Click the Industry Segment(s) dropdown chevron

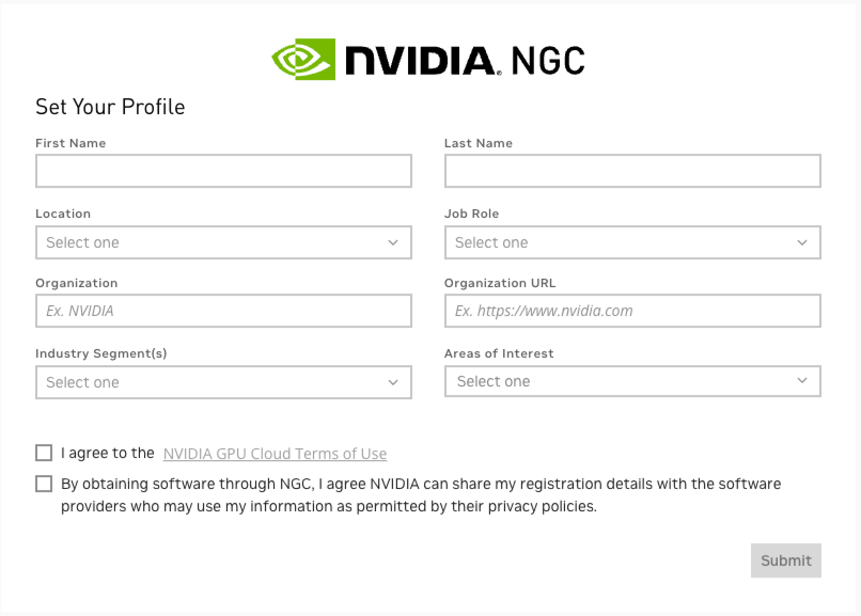point(393,382)
